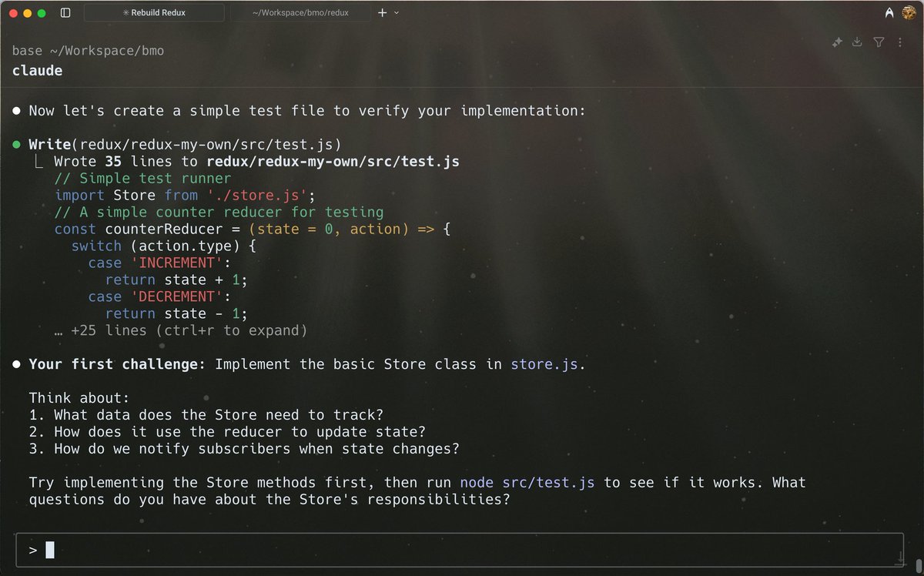Click the 'Write(redux/redux-my-own/src/test.js)' line

coord(185,144)
